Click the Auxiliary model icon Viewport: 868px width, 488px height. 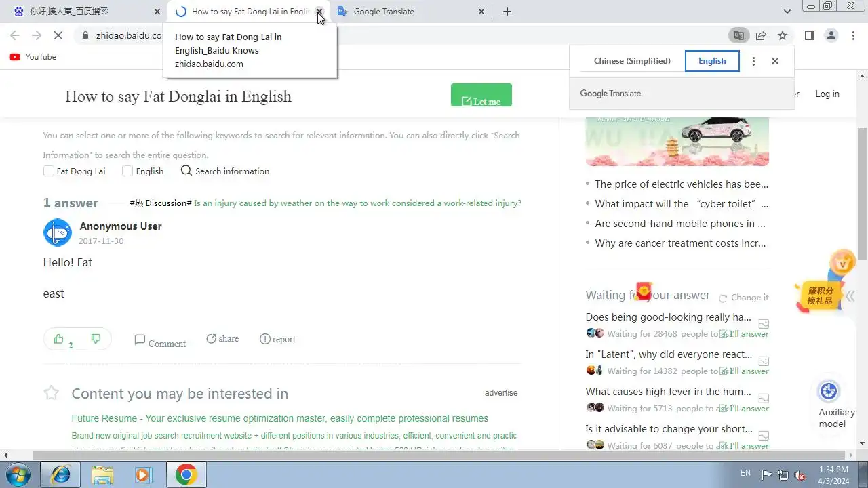pyautogui.click(x=829, y=391)
